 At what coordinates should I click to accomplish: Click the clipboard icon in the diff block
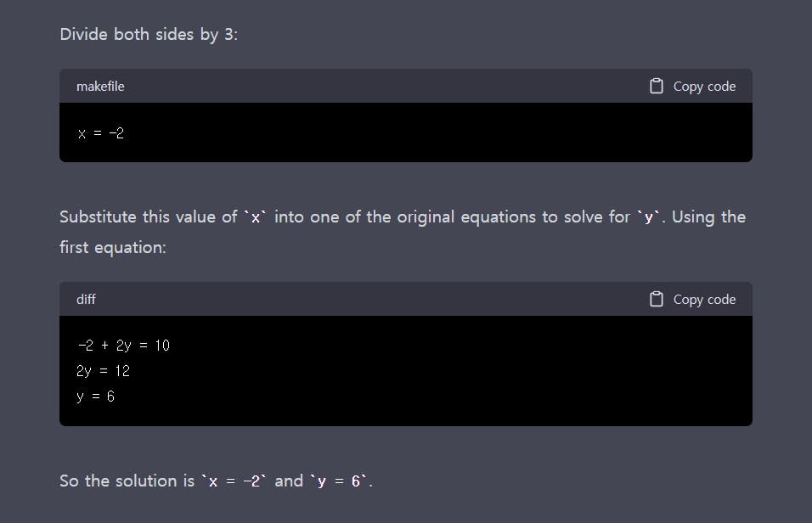656,300
